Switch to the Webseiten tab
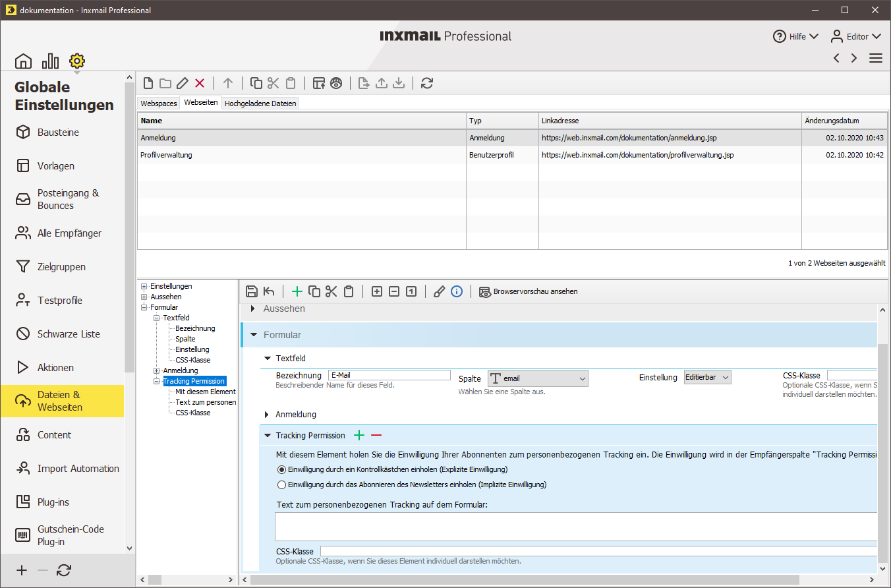Image resolution: width=891 pixels, height=588 pixels. (201, 103)
